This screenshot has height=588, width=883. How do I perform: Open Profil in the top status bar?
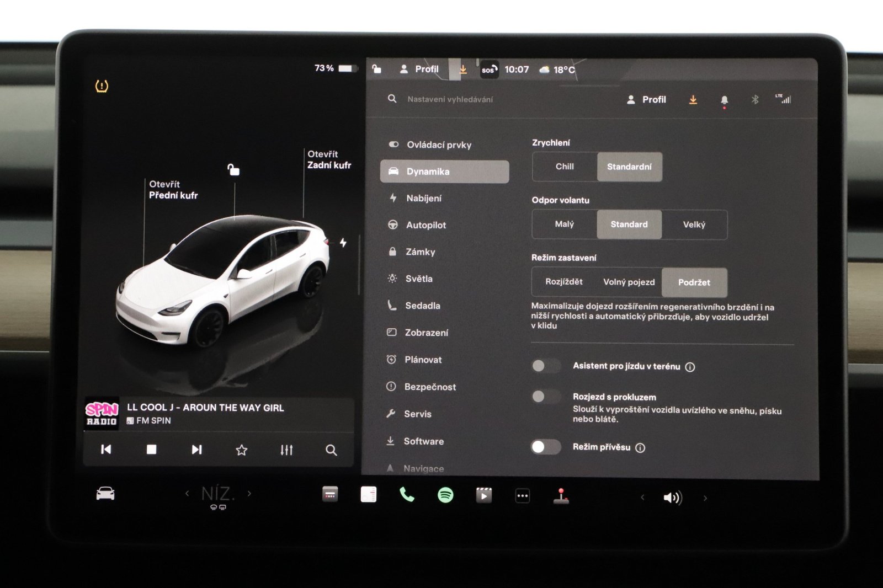419,69
